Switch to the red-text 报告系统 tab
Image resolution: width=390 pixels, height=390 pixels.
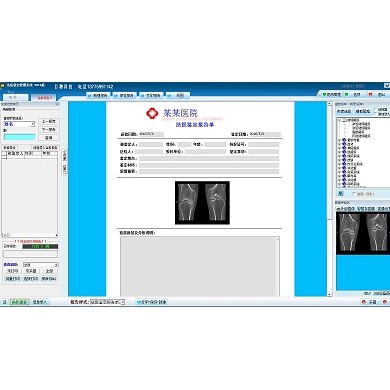pos(44,98)
